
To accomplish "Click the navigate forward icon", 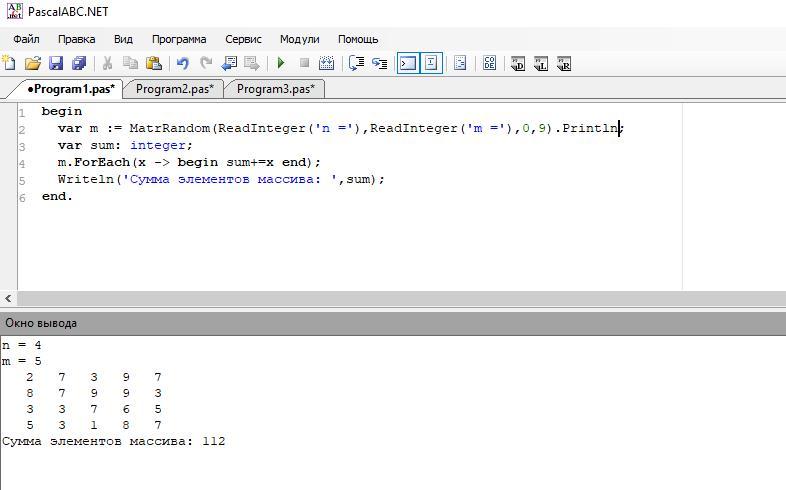I will (252, 63).
